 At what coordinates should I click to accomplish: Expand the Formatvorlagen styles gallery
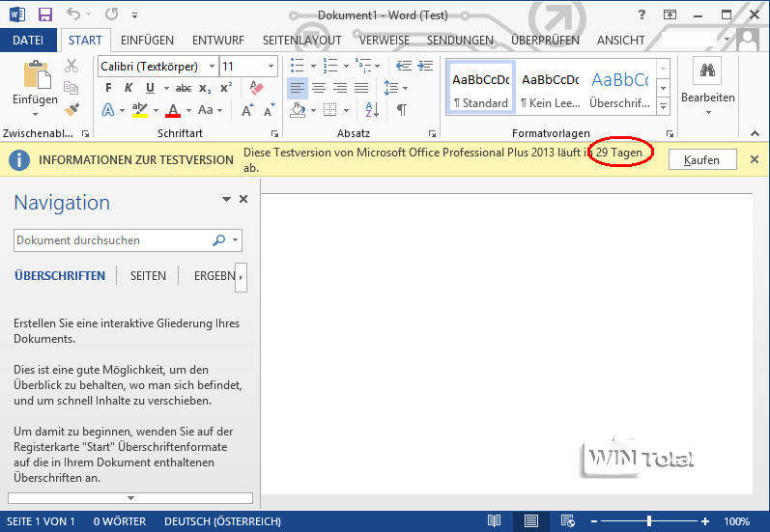pyautogui.click(x=663, y=106)
